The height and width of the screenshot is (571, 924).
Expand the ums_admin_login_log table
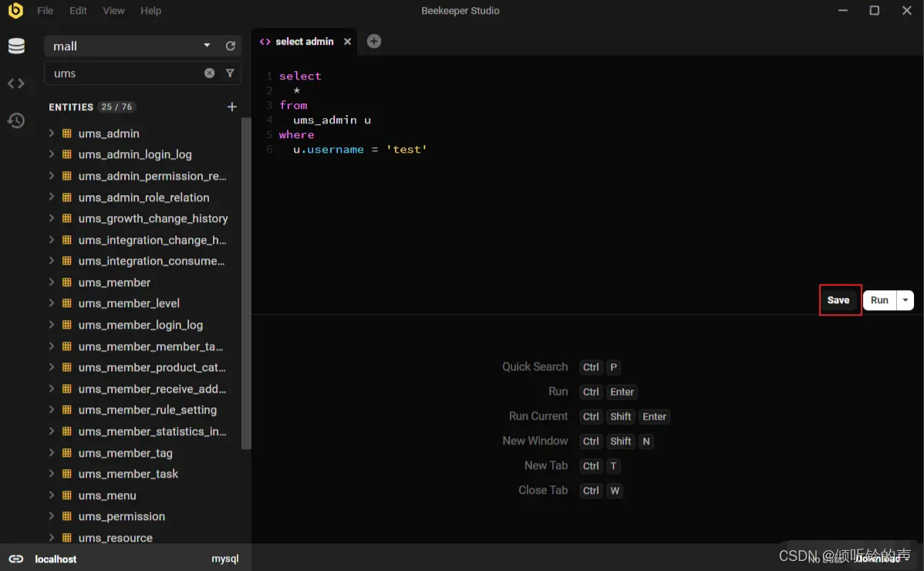click(51, 154)
